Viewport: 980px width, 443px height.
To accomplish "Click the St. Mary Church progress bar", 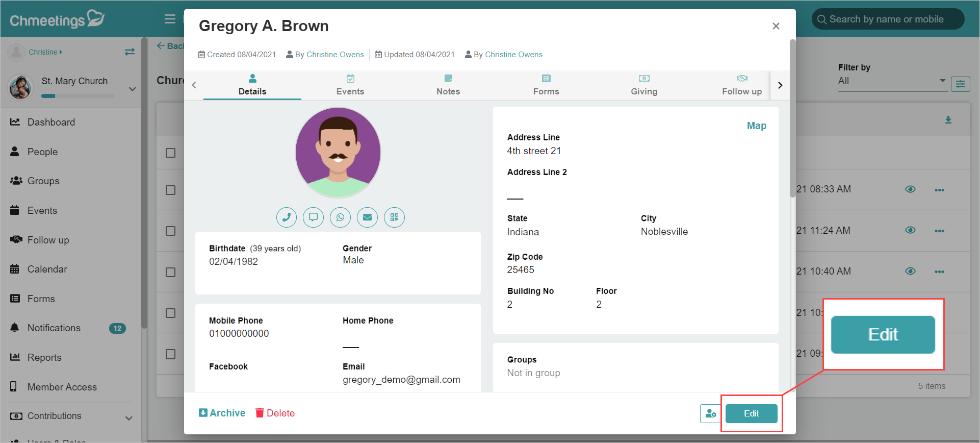I will tap(78, 96).
